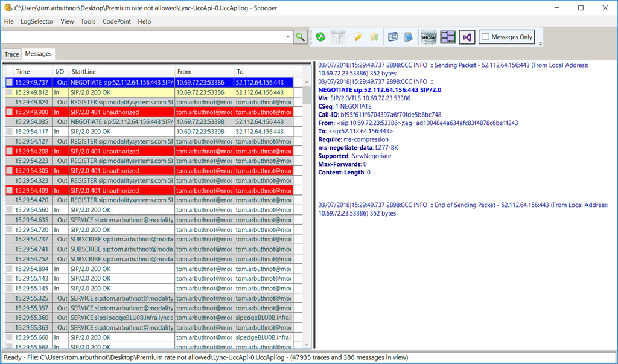Expand the search box dropdown arrow
Screen dimensions: 618x364
pos(288,37)
